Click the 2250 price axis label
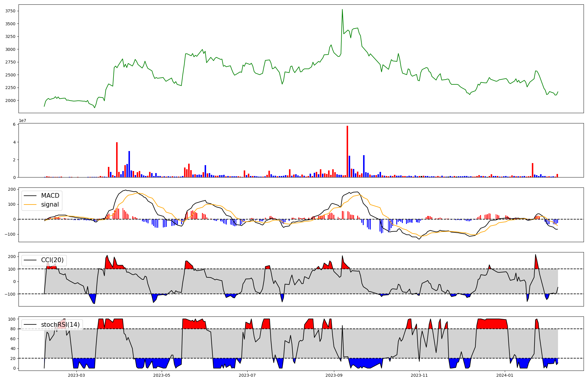 10,88
